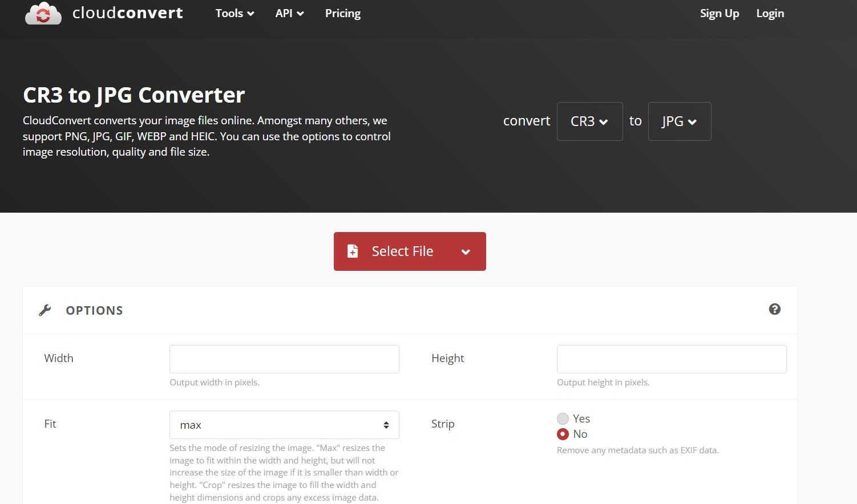Select No for the Strip setting
Screen dimensions: 857x504
(563, 434)
